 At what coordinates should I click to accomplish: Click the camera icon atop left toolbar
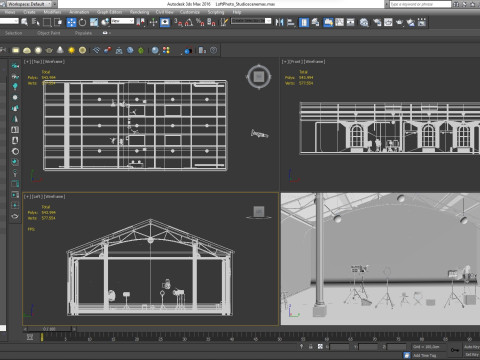click(x=15, y=65)
